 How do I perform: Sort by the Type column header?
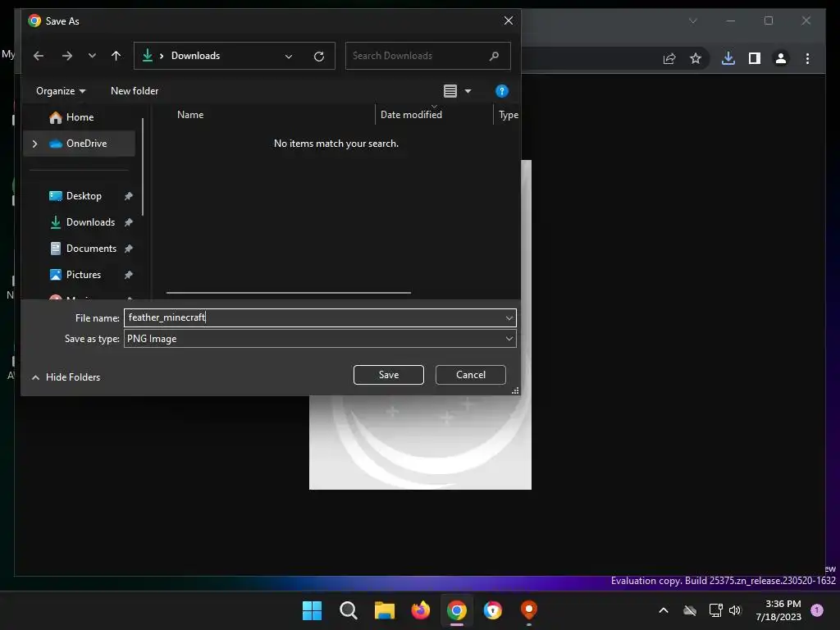[509, 115]
